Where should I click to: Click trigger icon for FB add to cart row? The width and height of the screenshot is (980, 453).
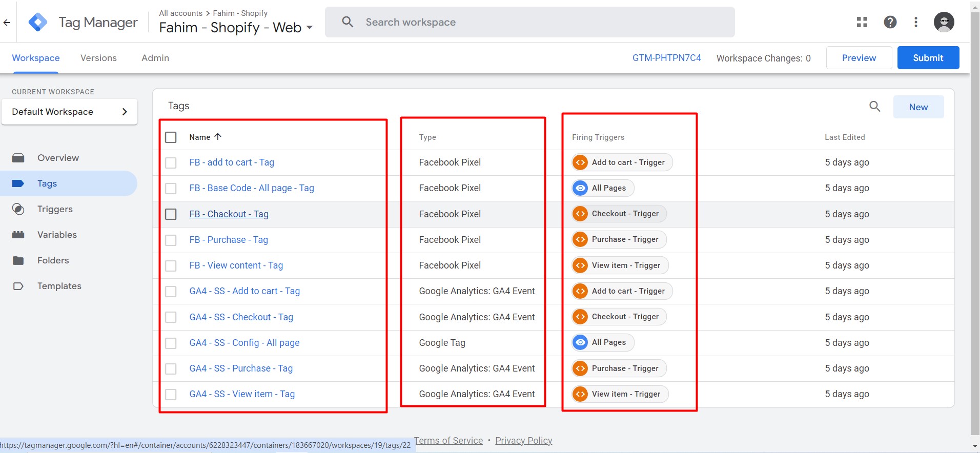(x=580, y=162)
